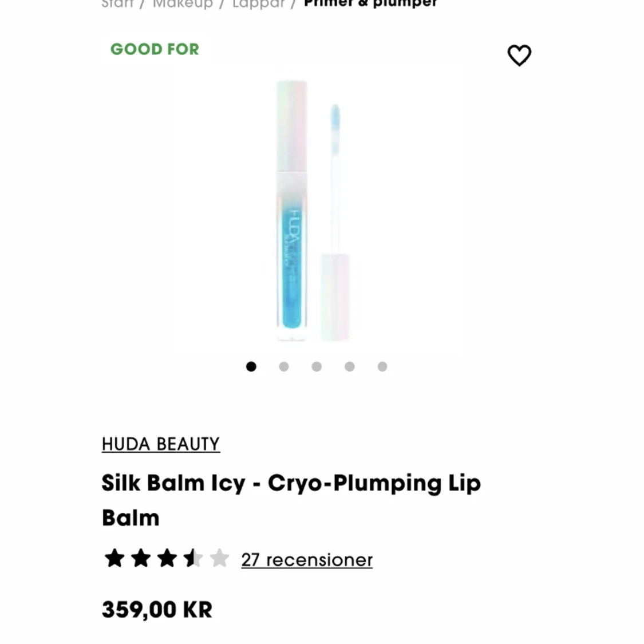The height and width of the screenshot is (644, 644).
Task: Click the first filled rating star
Action: pos(114,559)
